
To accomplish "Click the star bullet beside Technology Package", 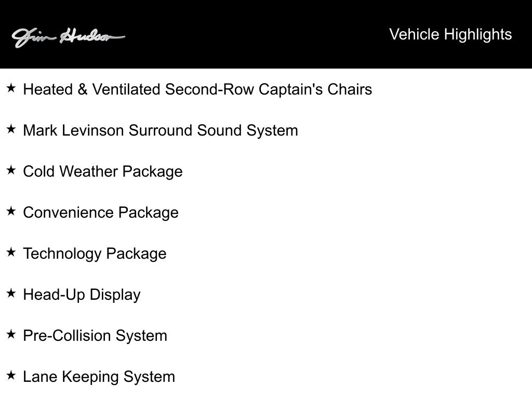I will pos(11,252).
